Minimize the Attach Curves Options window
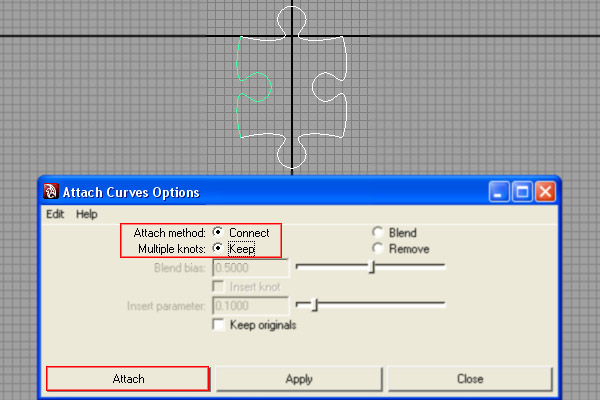The height and width of the screenshot is (400, 600). pos(499,191)
